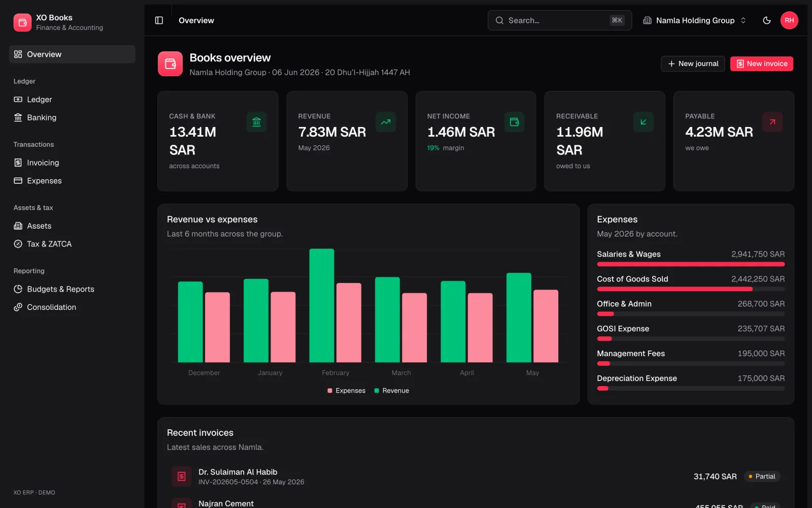Click the invoice icon beside Dr. Sulaiman Al Habib
This screenshot has height=508, width=812.
182,477
